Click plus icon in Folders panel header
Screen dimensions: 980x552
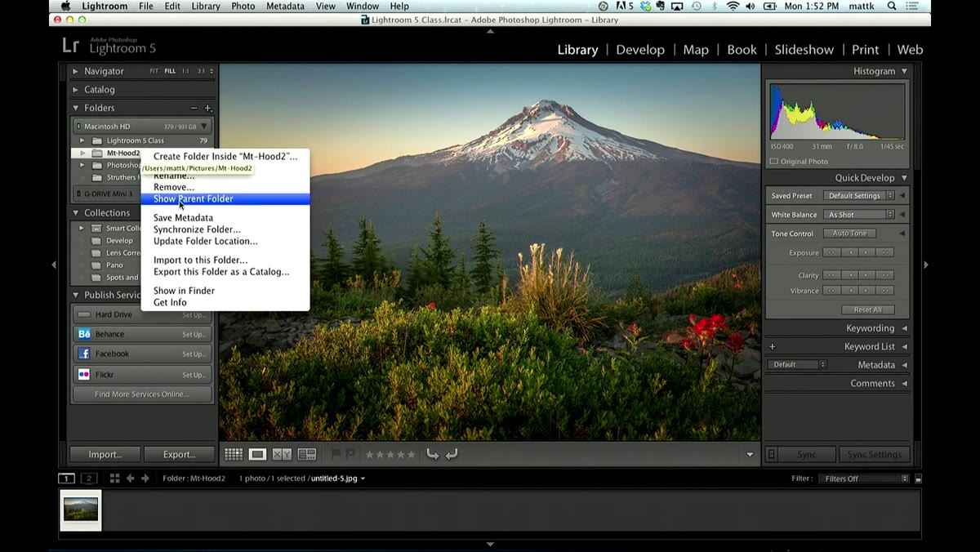coord(207,108)
